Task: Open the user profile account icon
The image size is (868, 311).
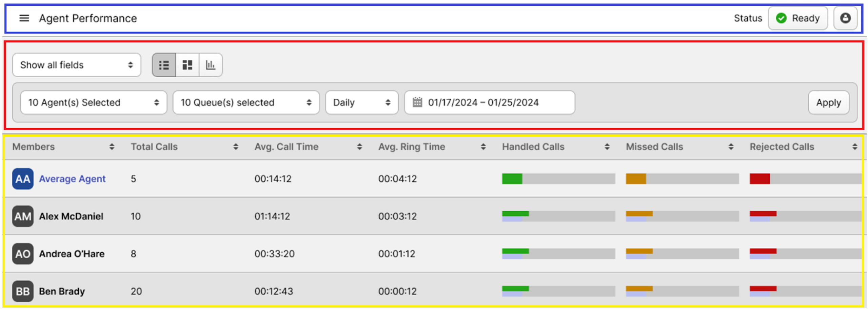Action: 845,18
